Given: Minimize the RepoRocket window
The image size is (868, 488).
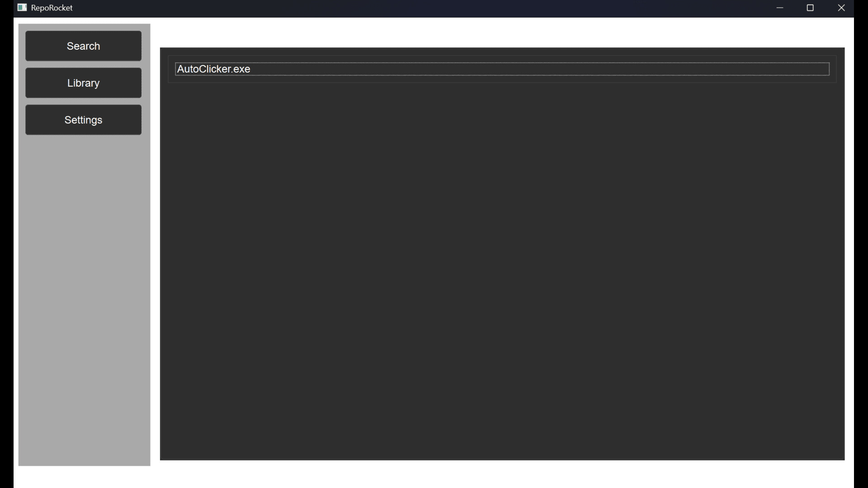Looking at the screenshot, I should tap(780, 8).
